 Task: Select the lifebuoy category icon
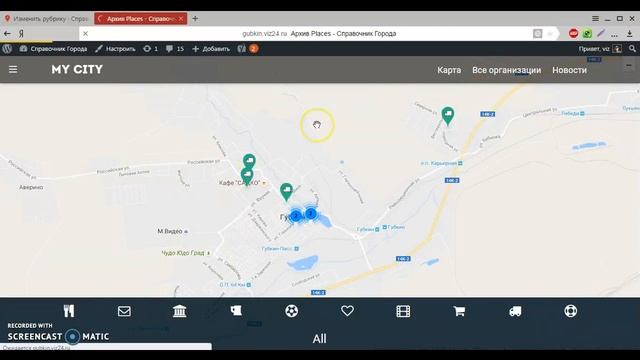571,311
